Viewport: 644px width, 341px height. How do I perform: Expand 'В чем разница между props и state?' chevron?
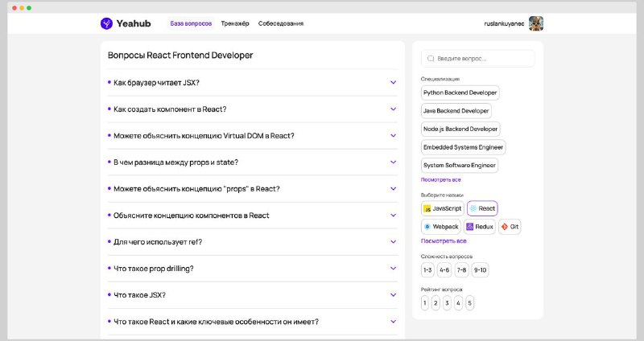pyautogui.click(x=393, y=162)
